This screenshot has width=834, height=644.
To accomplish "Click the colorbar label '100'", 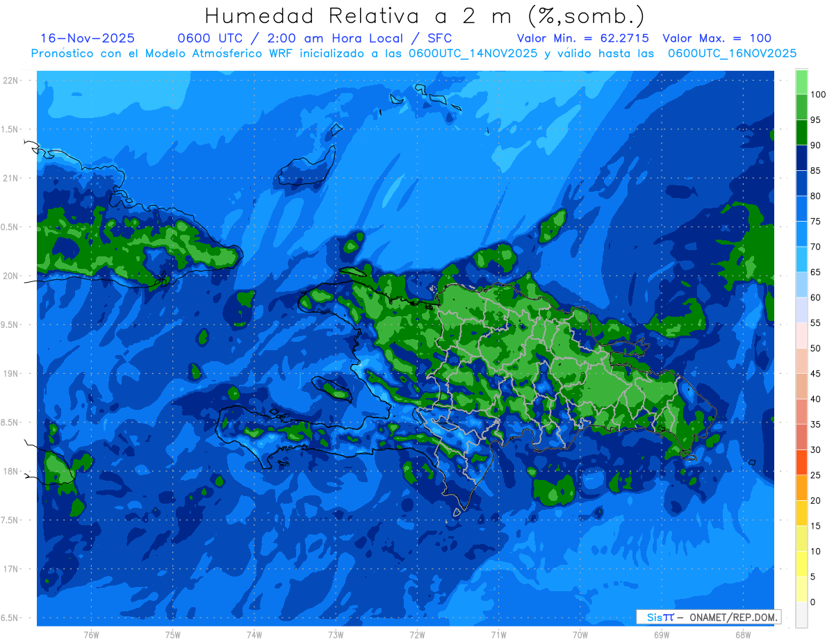I will click(817, 95).
